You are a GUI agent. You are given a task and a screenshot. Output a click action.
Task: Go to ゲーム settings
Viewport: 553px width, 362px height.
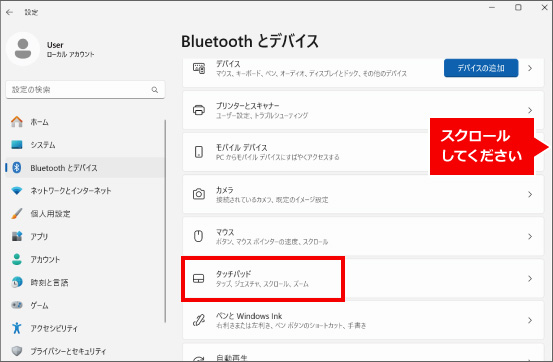(x=85, y=305)
